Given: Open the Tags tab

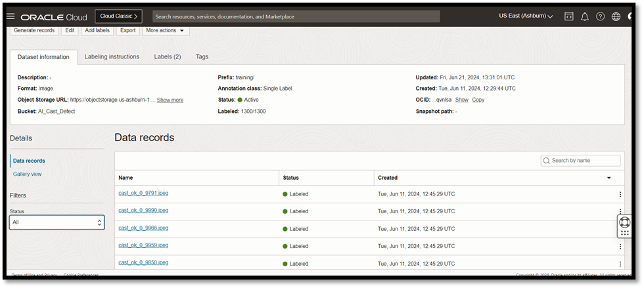Looking at the screenshot, I should pyautogui.click(x=202, y=57).
